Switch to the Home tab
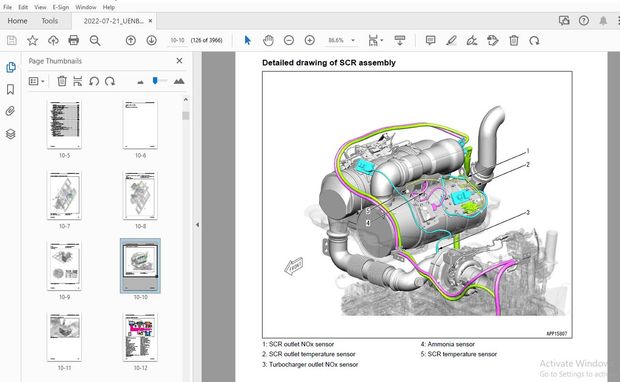The width and height of the screenshot is (620, 382). pyautogui.click(x=17, y=21)
